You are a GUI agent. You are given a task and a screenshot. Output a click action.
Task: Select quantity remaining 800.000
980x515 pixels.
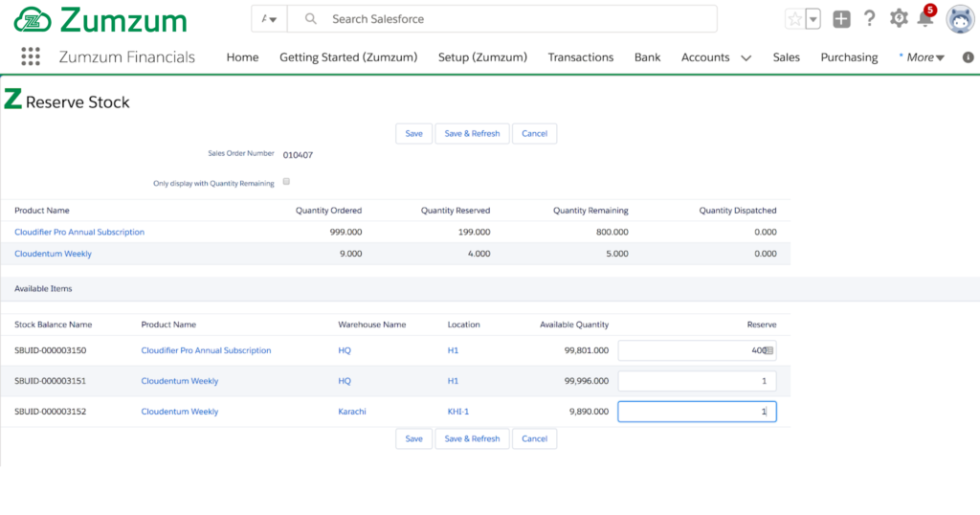[x=612, y=232]
